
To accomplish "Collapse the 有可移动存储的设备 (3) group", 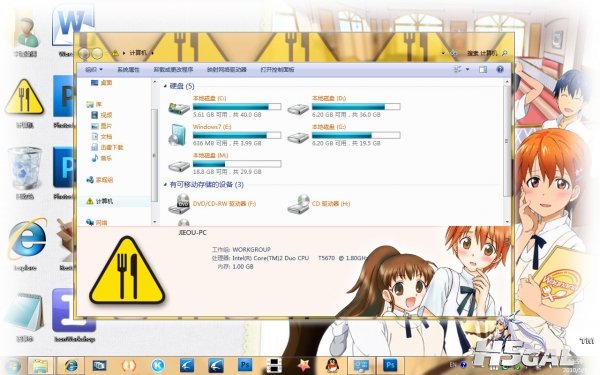I will (166, 184).
